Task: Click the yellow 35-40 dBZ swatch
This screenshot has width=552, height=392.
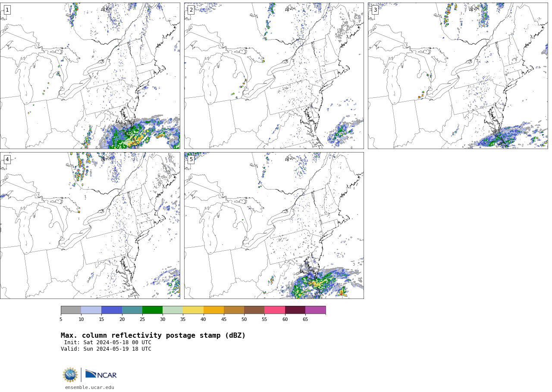Action: pyautogui.click(x=193, y=310)
